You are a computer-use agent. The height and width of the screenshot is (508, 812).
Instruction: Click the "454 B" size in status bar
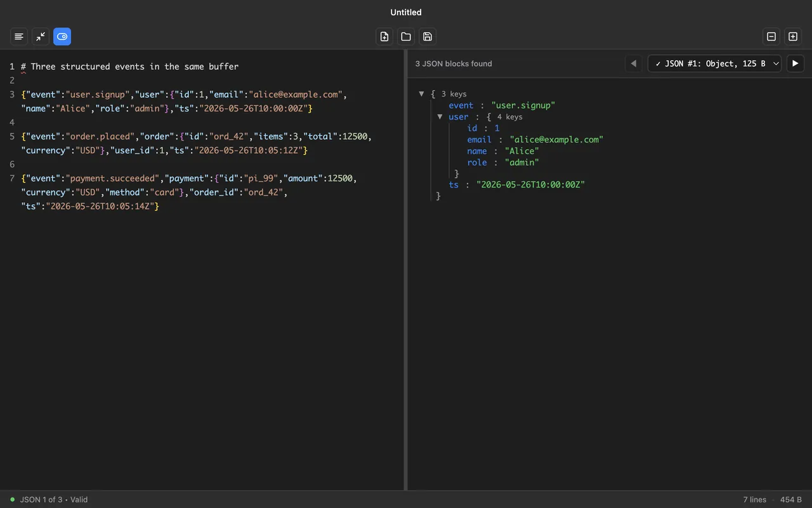pos(791,500)
